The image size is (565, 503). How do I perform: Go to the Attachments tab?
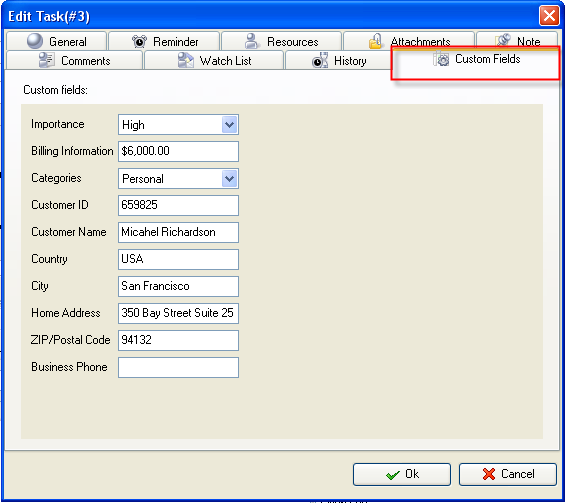tap(409, 40)
